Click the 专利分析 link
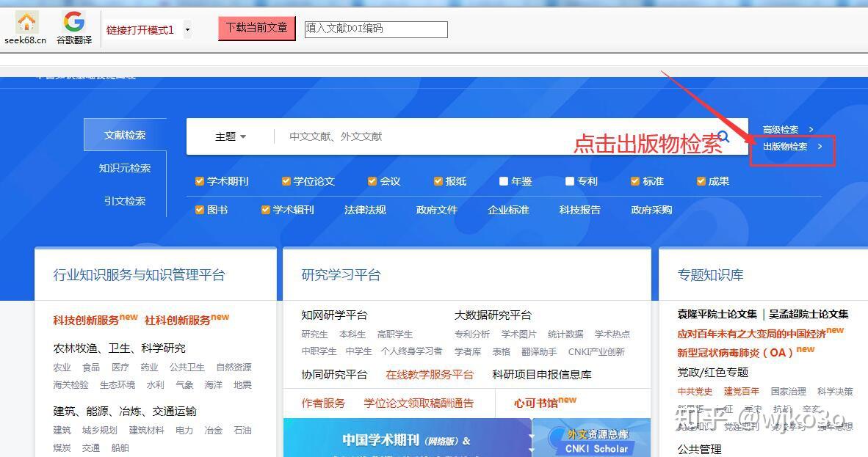This screenshot has height=457, width=868. click(x=471, y=334)
